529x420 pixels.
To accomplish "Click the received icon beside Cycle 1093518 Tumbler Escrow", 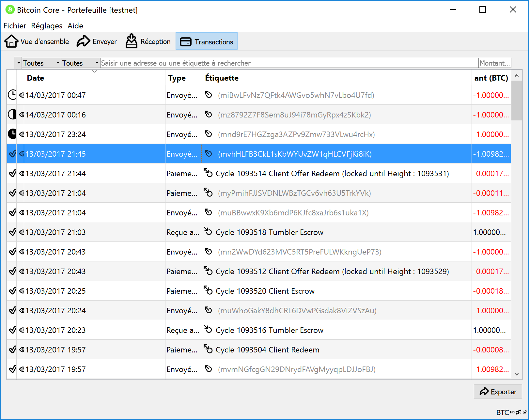I will 208,231.
